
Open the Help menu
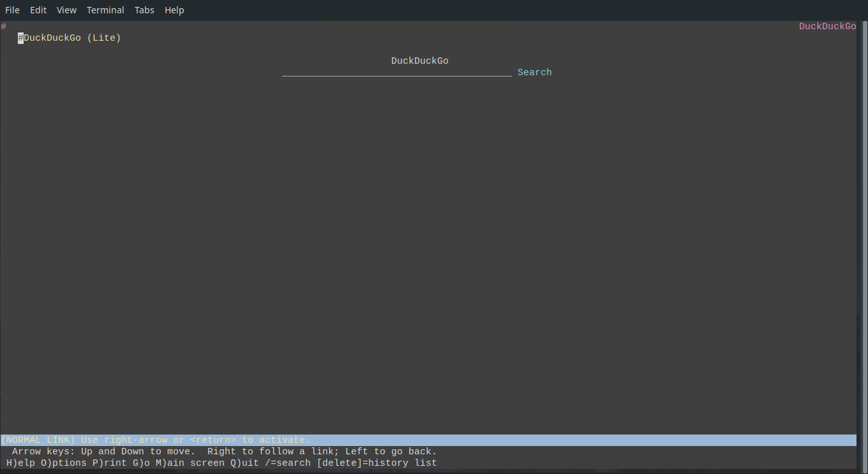coord(174,10)
